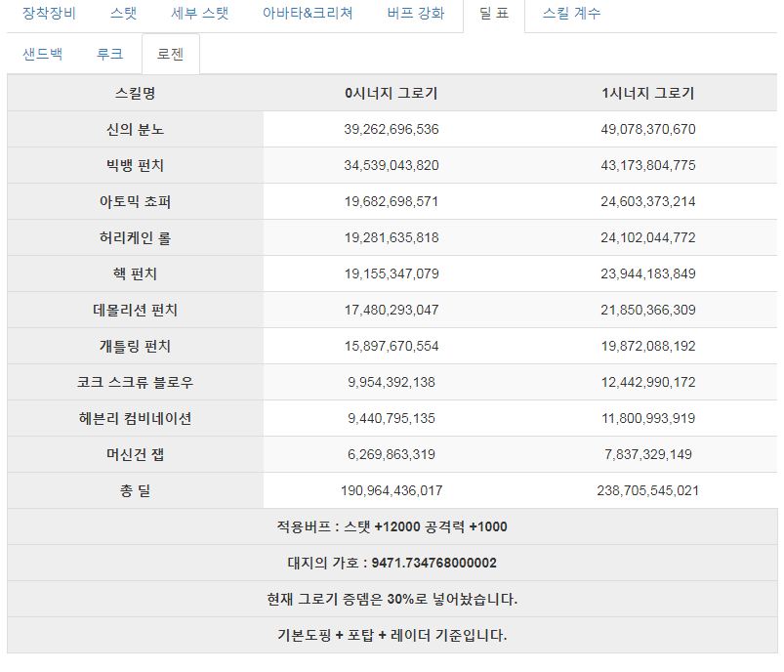
Task: Switch to the 샌드백 sub-tab
Action: point(43,54)
